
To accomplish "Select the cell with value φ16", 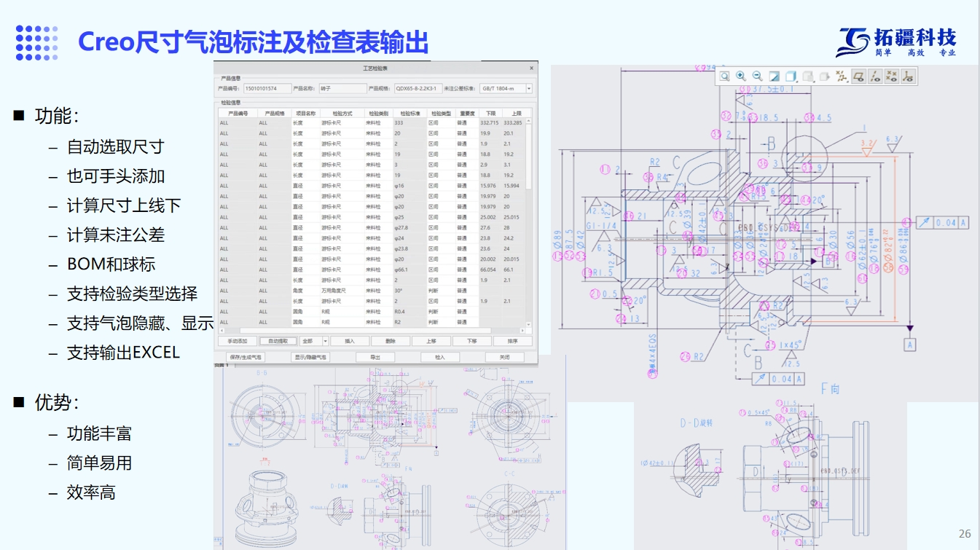I will [410, 186].
